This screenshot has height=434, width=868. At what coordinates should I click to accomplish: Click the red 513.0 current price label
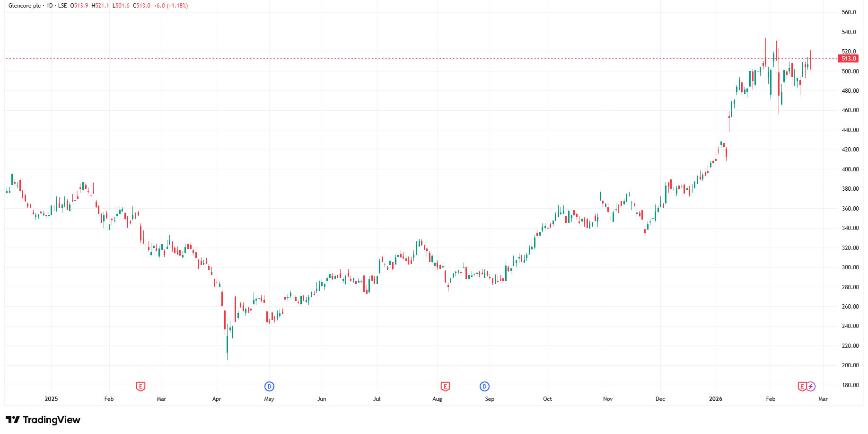849,59
